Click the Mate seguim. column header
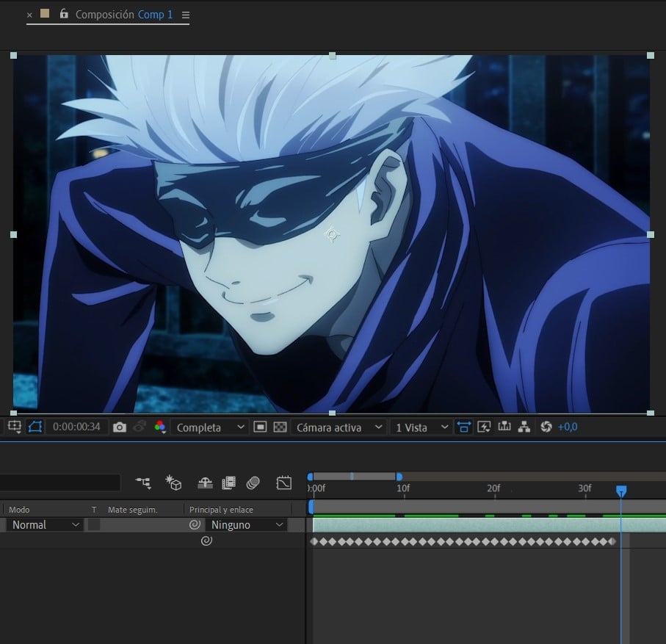The image size is (666, 644). (132, 510)
